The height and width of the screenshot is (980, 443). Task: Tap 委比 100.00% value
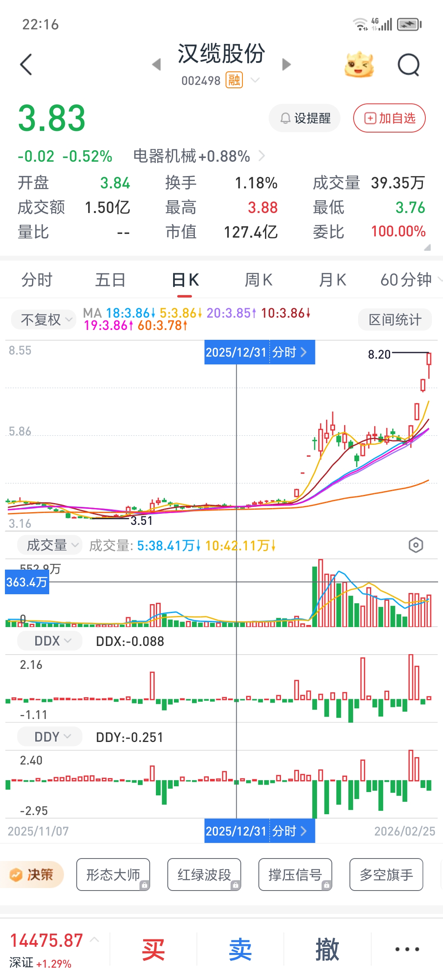pyautogui.click(x=398, y=231)
